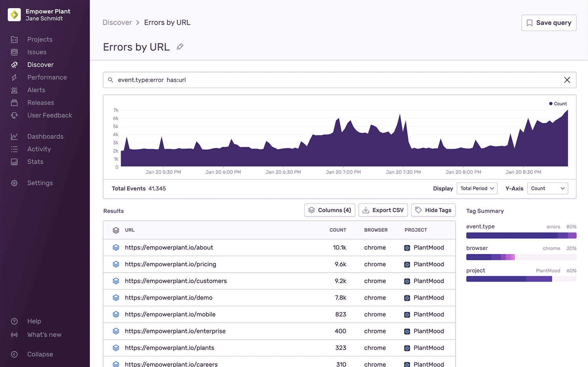Click the Stats icon in the sidebar
588x367 pixels.
click(14, 161)
